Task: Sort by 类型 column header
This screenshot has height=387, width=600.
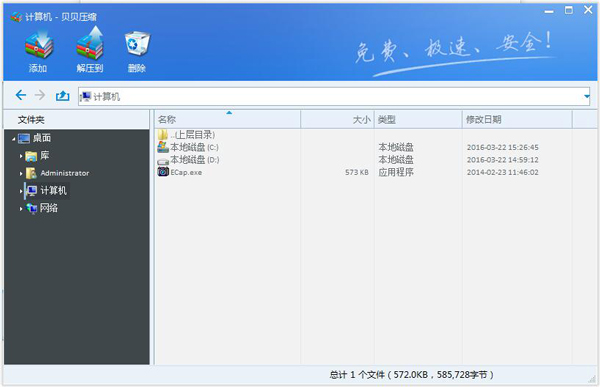Action: pyautogui.click(x=418, y=119)
